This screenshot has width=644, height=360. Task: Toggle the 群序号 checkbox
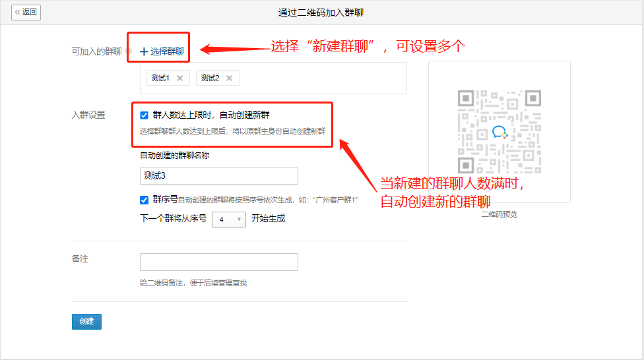tap(144, 200)
